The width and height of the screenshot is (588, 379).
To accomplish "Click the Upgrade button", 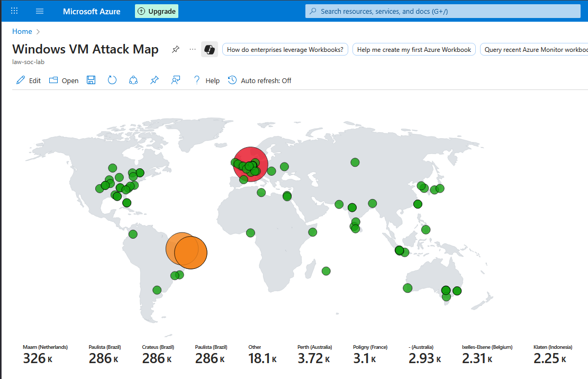I will tap(157, 11).
